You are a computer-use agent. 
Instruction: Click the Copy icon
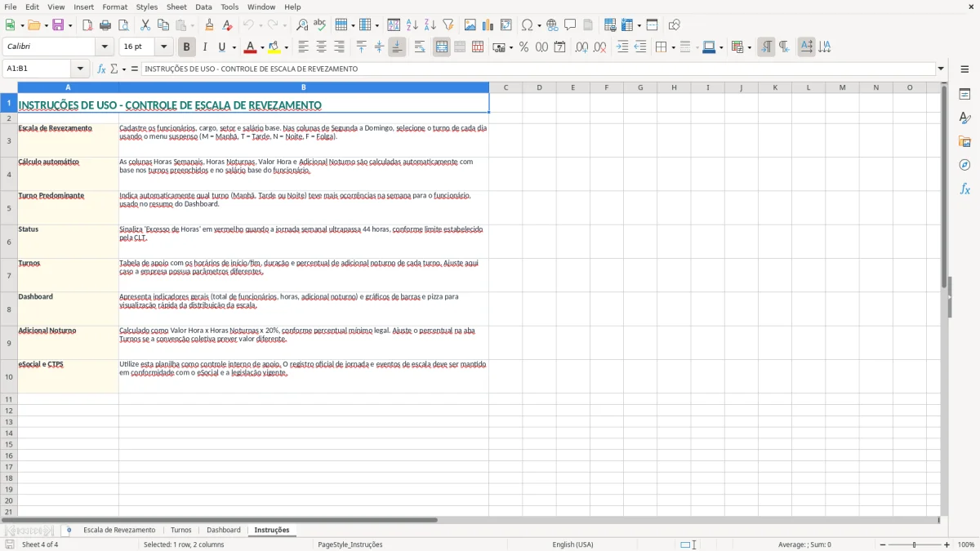[163, 25]
